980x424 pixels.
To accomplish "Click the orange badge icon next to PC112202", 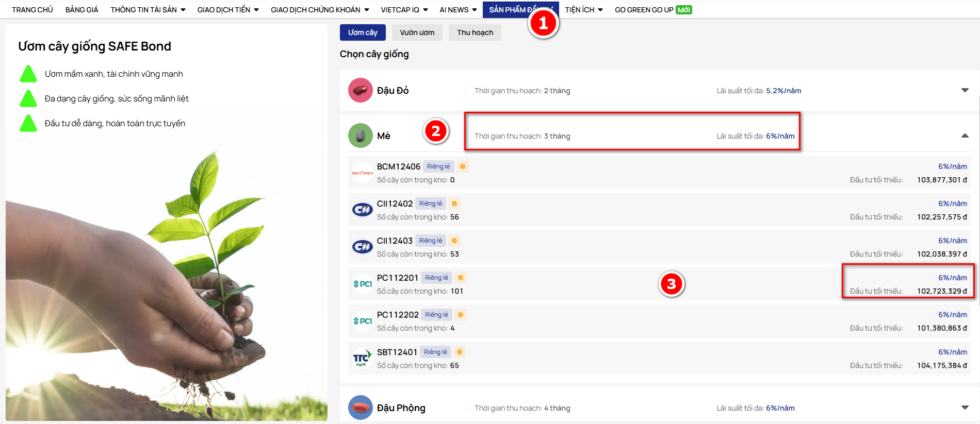I will click(x=461, y=315).
